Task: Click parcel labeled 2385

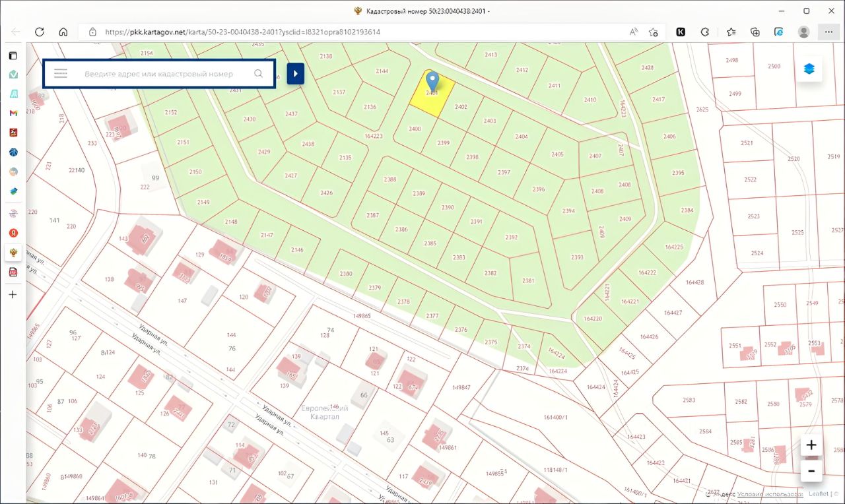Action: click(x=430, y=243)
